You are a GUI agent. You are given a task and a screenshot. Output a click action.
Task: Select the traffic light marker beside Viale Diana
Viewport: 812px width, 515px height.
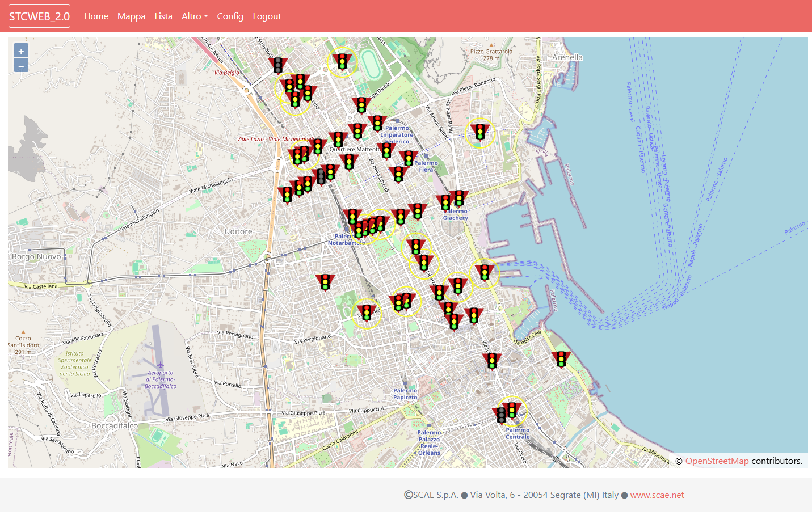tap(361, 105)
